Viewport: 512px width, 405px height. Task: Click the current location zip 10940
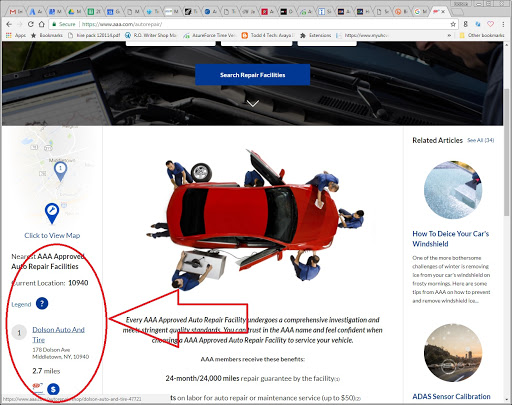78,283
